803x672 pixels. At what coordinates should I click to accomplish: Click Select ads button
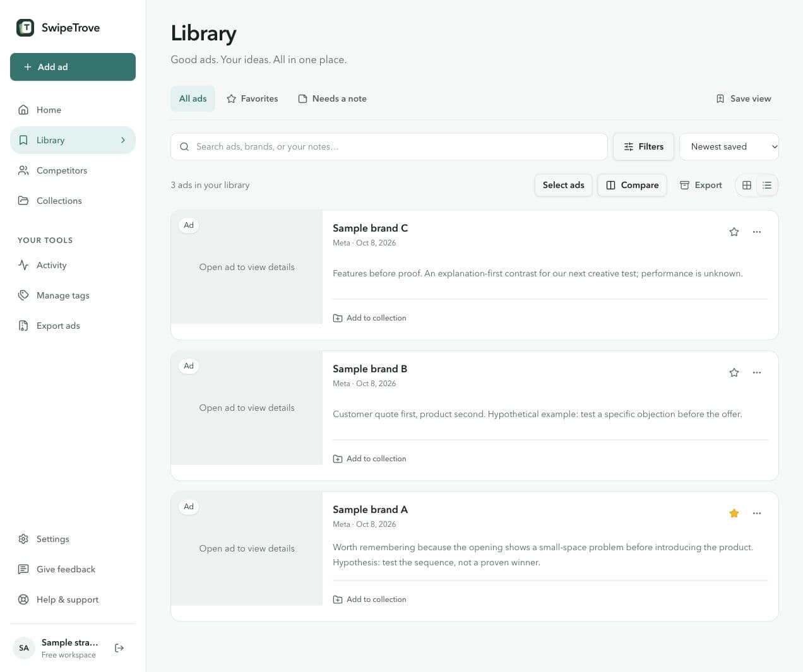[x=563, y=185]
